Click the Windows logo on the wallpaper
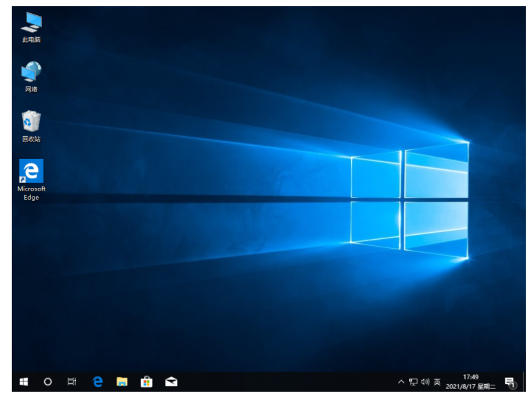532x400 pixels. point(409,200)
